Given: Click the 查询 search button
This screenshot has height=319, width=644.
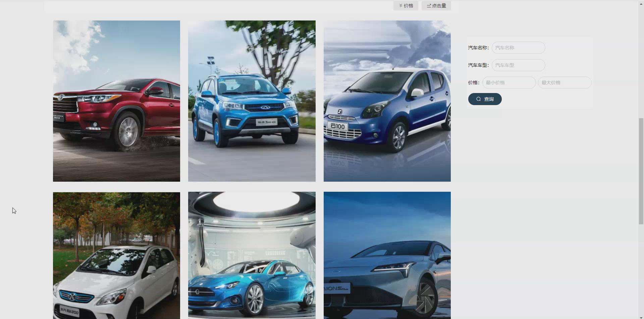Looking at the screenshot, I should 485,99.
